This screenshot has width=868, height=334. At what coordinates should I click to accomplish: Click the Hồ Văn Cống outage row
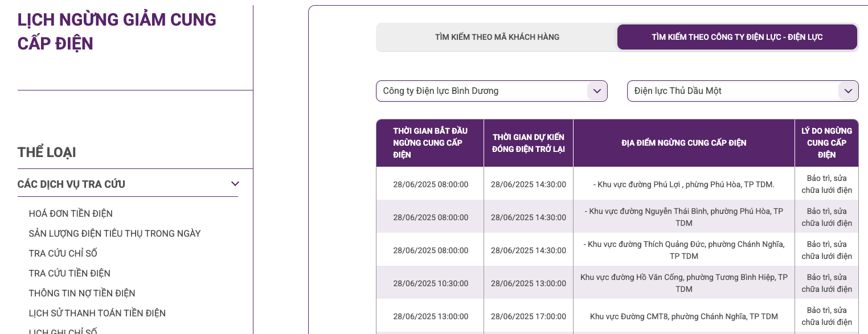tap(683, 283)
